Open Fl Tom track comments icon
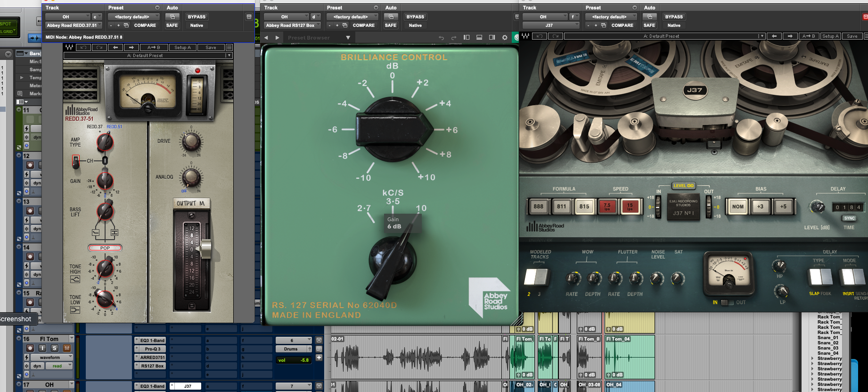The width and height of the screenshot is (868, 392). (x=319, y=349)
